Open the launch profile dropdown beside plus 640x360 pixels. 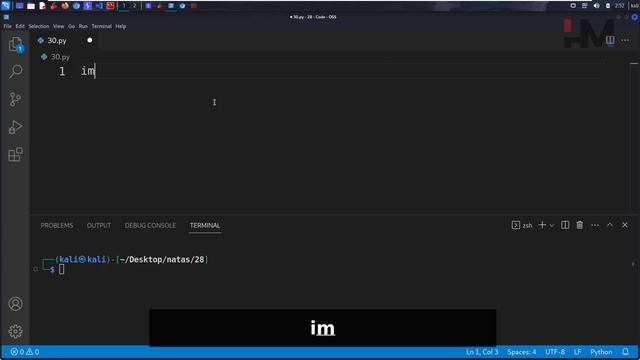point(552,225)
